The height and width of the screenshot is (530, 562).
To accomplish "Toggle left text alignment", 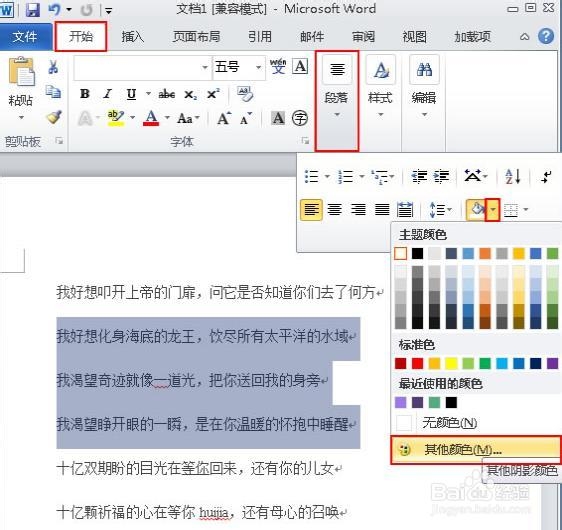I will (311, 210).
